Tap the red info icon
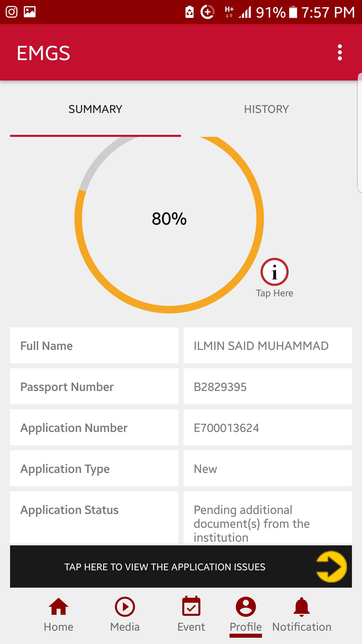Viewport: 362px width, 644px height. coord(274,272)
